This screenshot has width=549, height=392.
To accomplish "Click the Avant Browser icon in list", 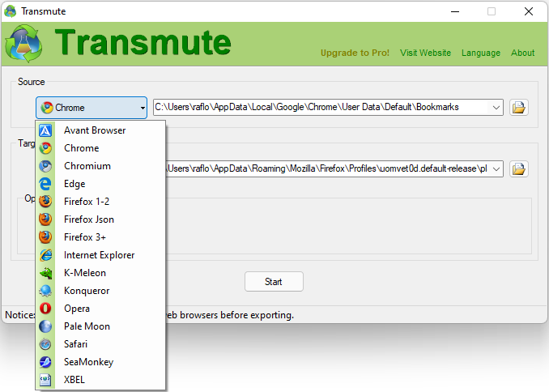I will [45, 130].
